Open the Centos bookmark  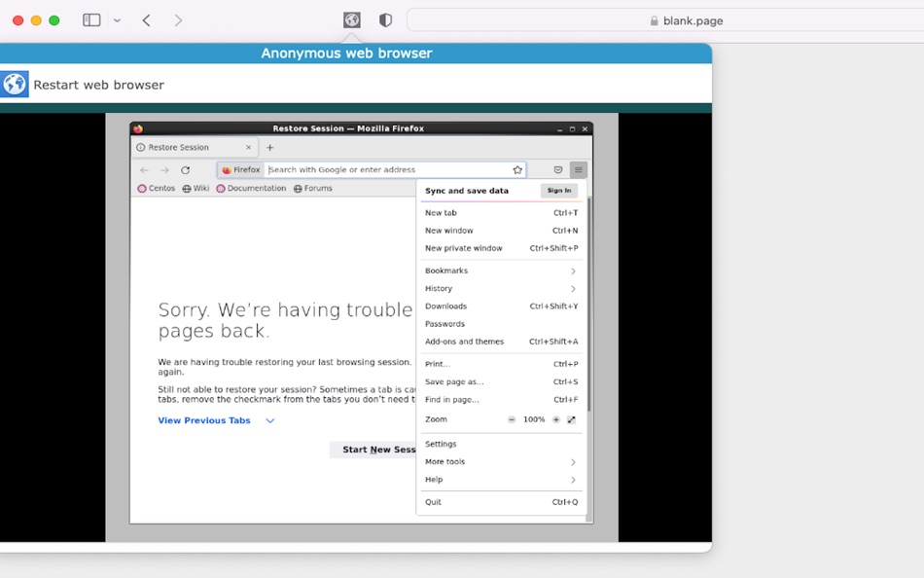pos(157,188)
